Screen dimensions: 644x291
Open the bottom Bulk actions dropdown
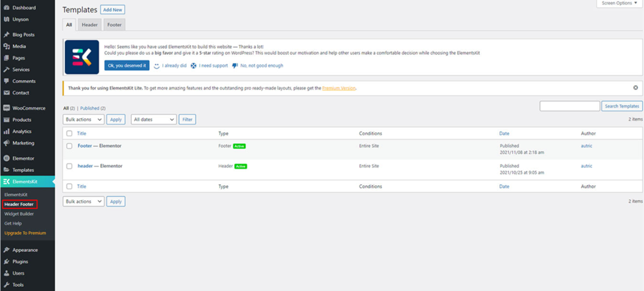(83, 201)
